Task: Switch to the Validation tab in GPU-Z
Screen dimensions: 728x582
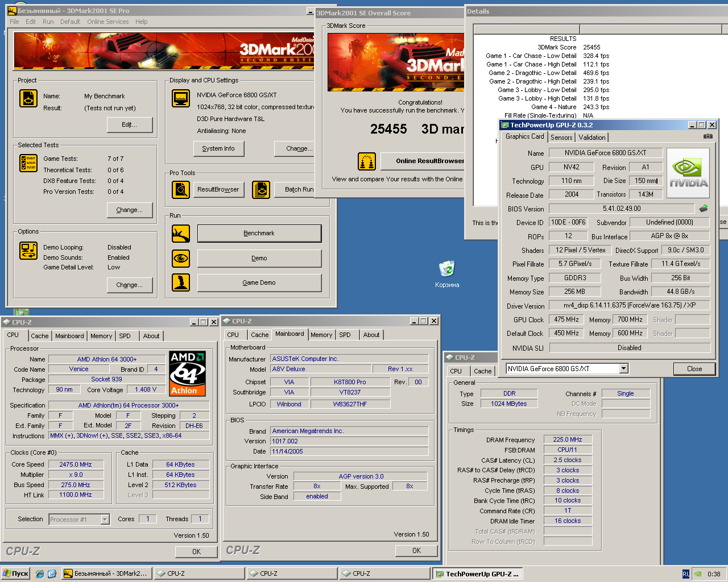Action: [592, 138]
